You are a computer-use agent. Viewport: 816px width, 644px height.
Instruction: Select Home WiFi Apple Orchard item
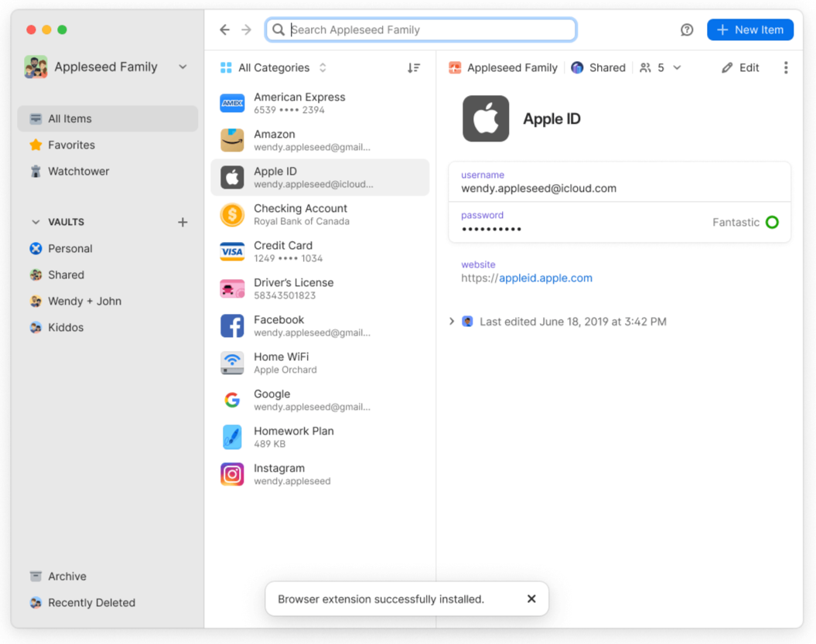coord(320,363)
